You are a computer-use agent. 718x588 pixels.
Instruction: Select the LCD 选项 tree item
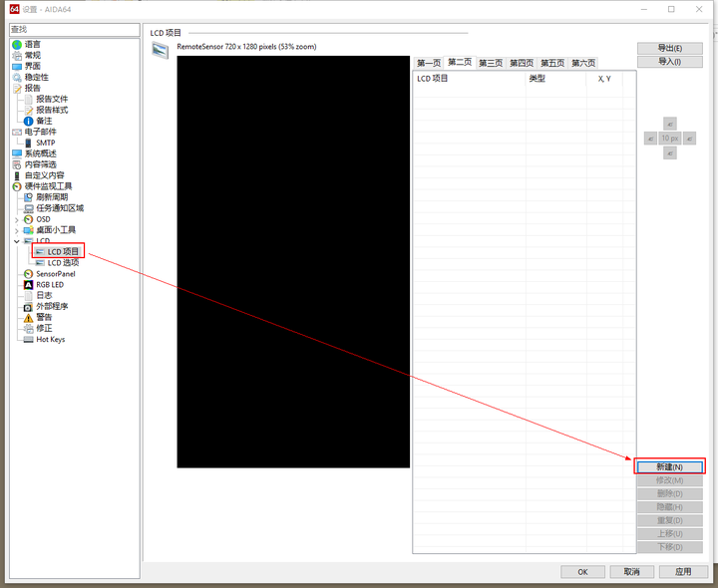(63, 262)
